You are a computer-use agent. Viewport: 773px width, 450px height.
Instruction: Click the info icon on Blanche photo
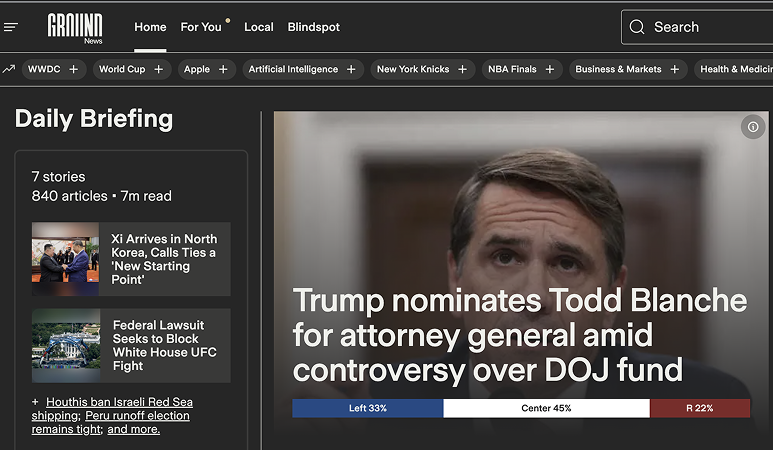(x=753, y=127)
